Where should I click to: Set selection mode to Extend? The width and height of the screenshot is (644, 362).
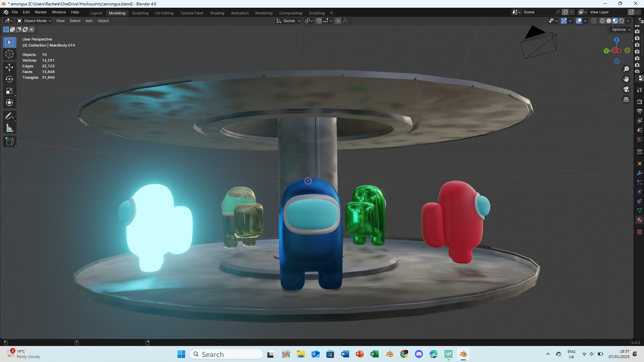pos(12,29)
